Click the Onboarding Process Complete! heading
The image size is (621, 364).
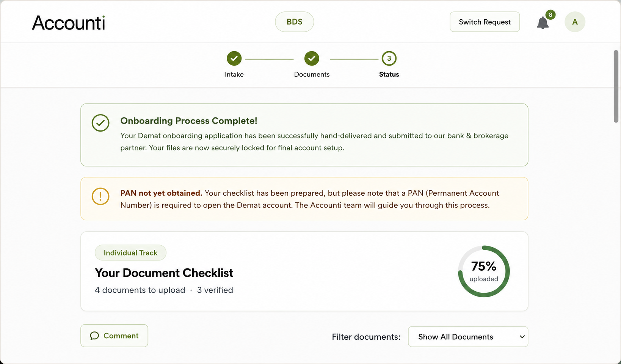[x=189, y=121]
